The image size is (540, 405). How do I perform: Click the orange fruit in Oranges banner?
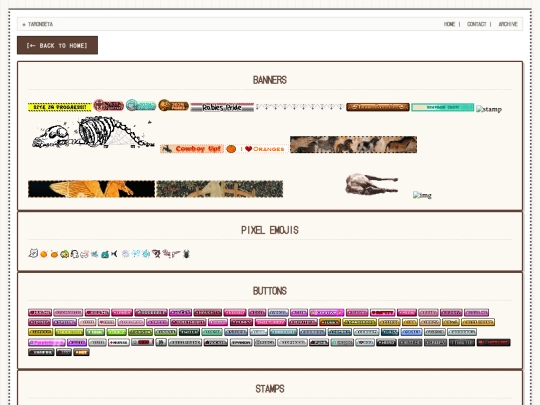point(231,149)
